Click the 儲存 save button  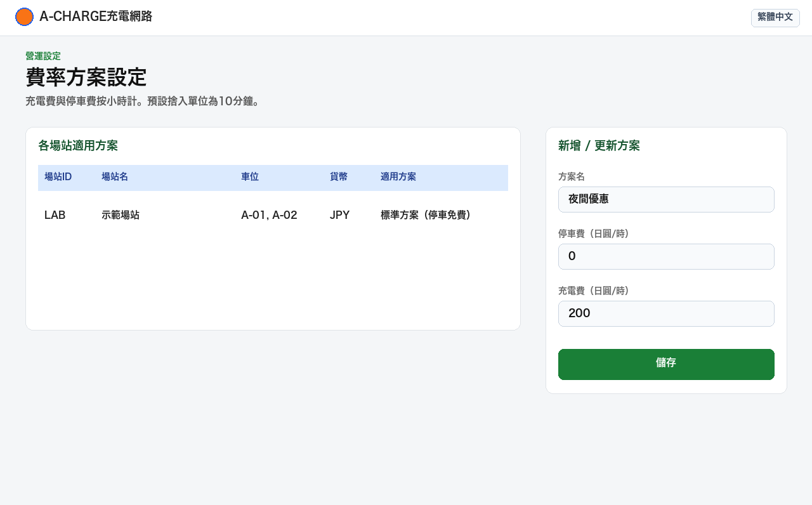pyautogui.click(x=666, y=364)
